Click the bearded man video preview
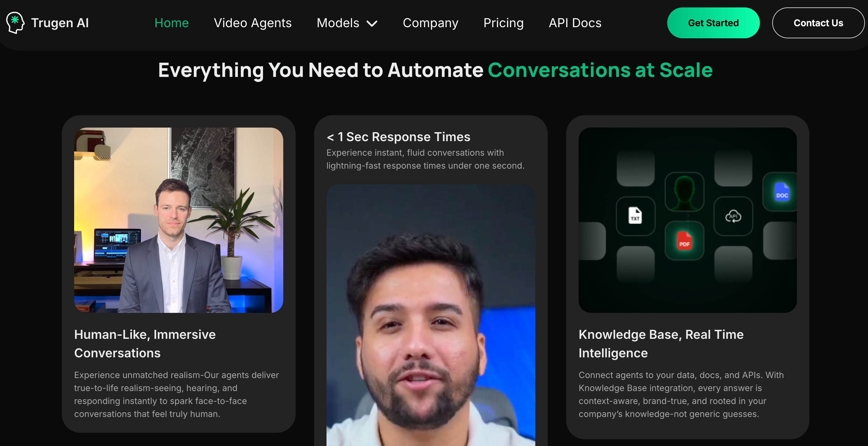Viewport: 868px width, 446px height. coord(430,315)
